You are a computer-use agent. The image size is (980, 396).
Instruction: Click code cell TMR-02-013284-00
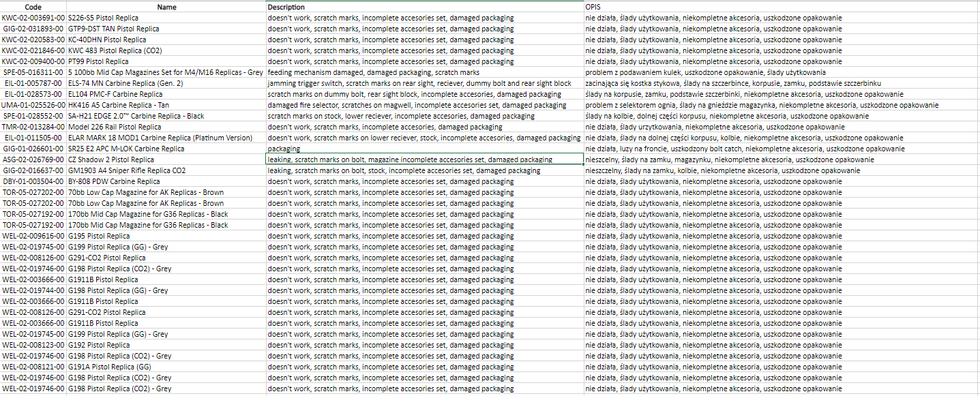(33, 127)
